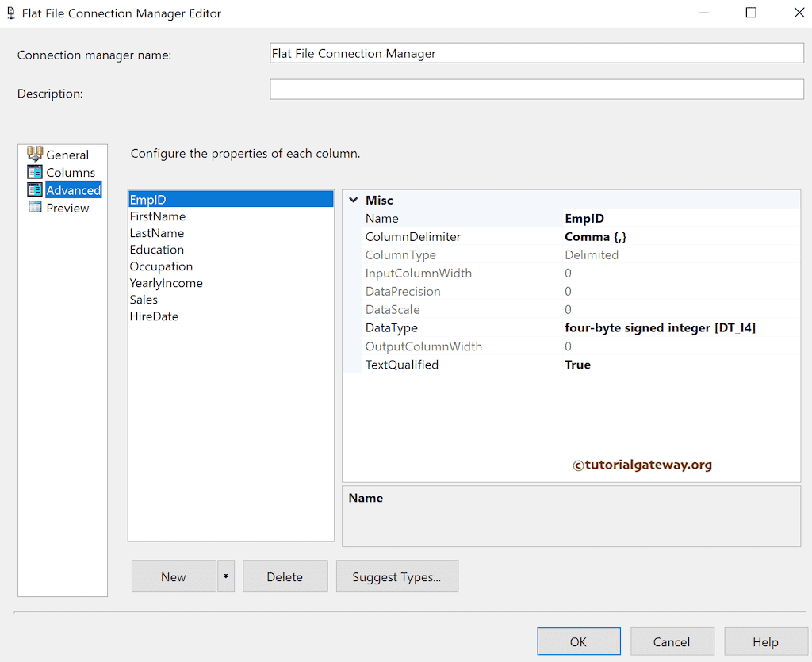This screenshot has width=812, height=662.
Task: Click the Preview page grid icon
Action: (x=35, y=208)
